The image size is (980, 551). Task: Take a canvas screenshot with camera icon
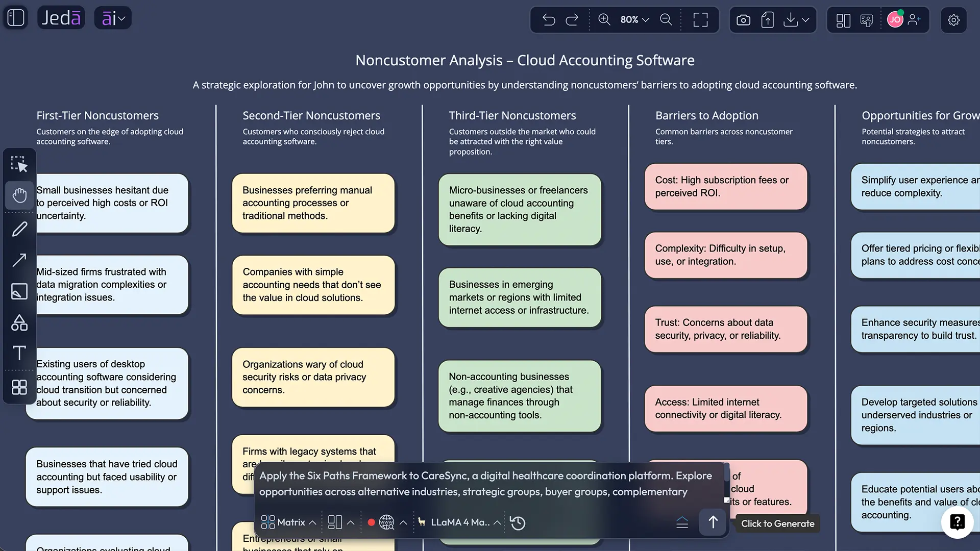744,20
